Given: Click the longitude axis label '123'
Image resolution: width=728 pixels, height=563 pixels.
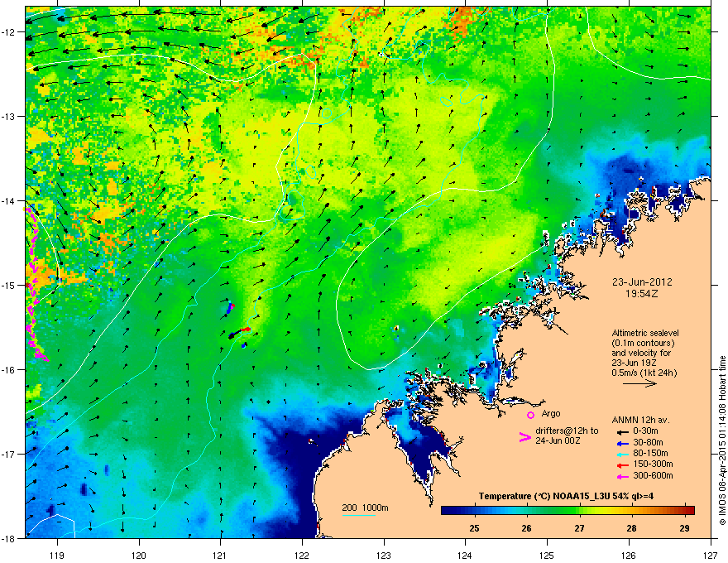Looking at the screenshot, I should (x=384, y=555).
